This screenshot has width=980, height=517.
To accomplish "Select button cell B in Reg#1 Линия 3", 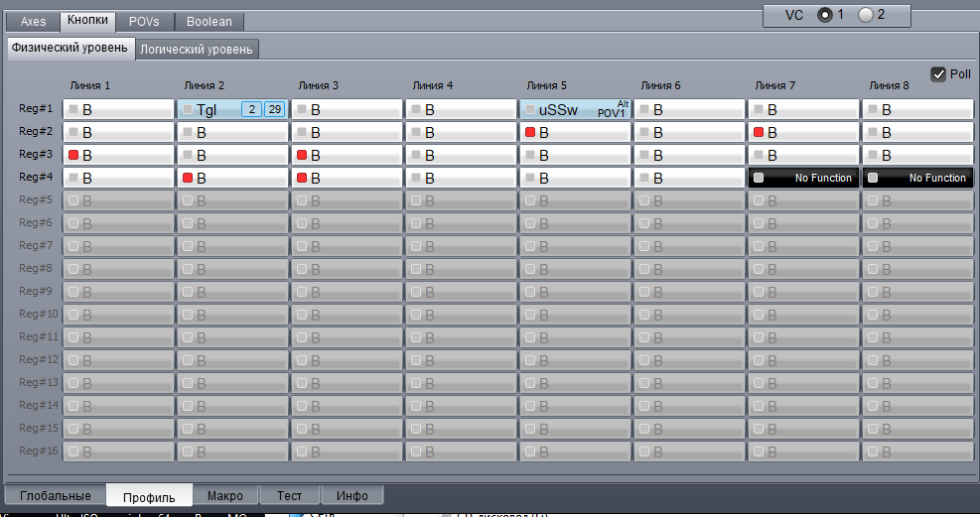I will coord(347,109).
